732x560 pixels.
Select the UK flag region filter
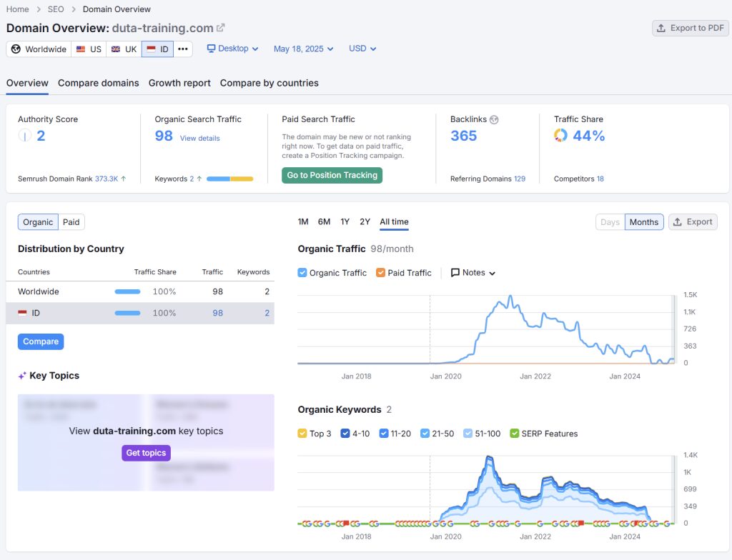point(123,49)
